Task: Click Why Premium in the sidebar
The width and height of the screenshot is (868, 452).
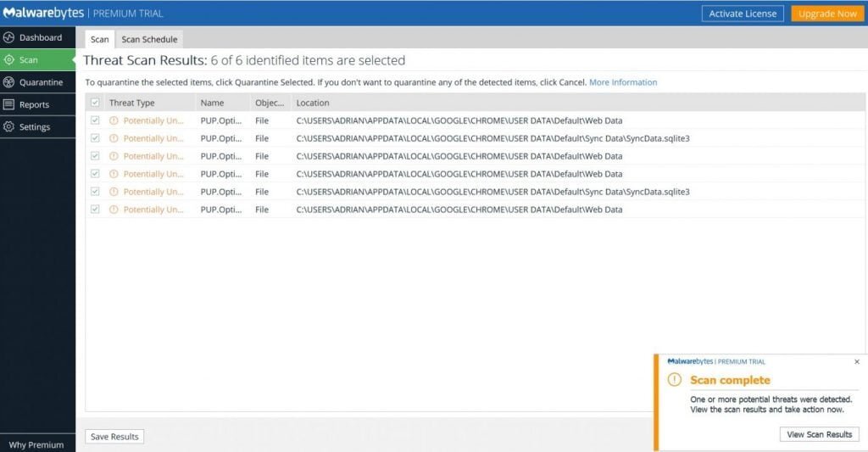Action: tap(36, 444)
